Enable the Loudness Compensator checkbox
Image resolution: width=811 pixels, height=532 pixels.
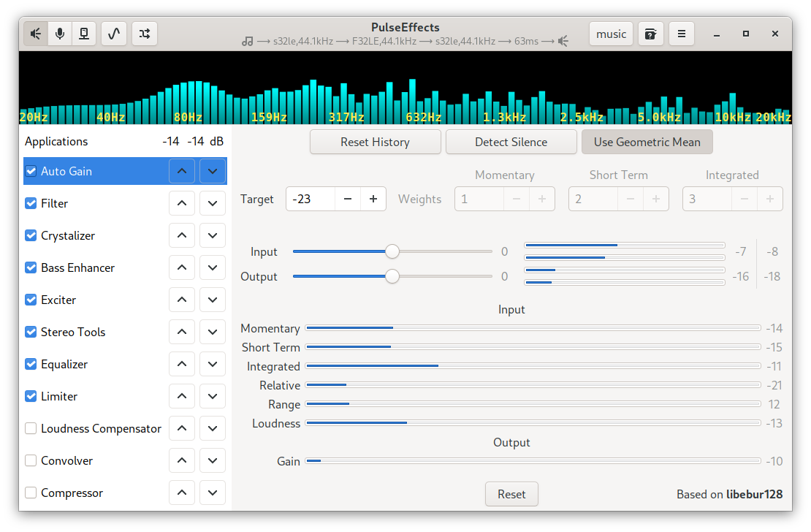click(x=31, y=428)
